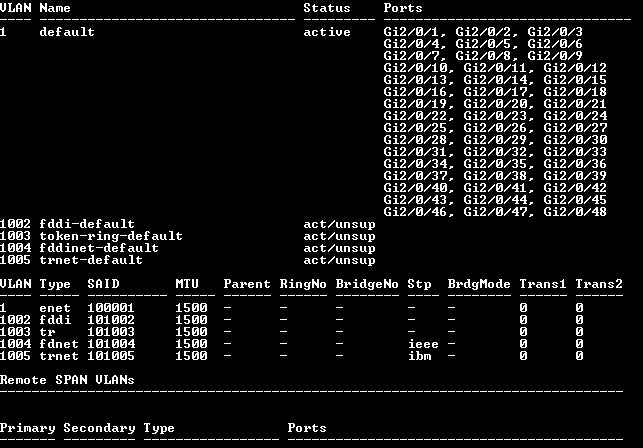Image resolution: width=643 pixels, height=448 pixels.
Task: Click the top 'Ports' column header
Action: click(x=403, y=8)
